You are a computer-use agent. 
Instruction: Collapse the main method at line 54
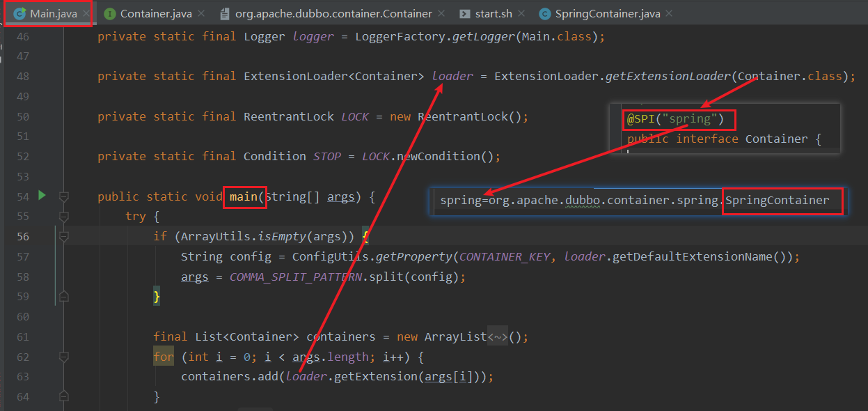click(64, 197)
